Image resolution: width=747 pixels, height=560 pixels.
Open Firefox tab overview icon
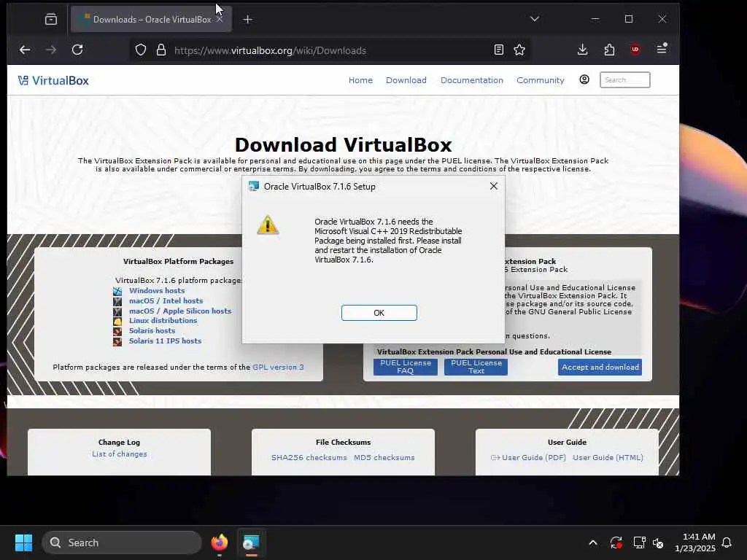[x=50, y=20]
